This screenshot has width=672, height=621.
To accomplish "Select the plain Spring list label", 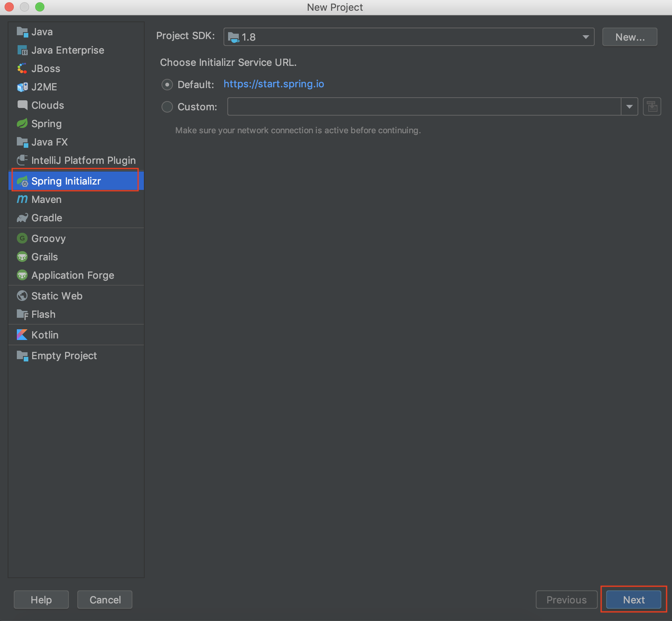I will (47, 124).
